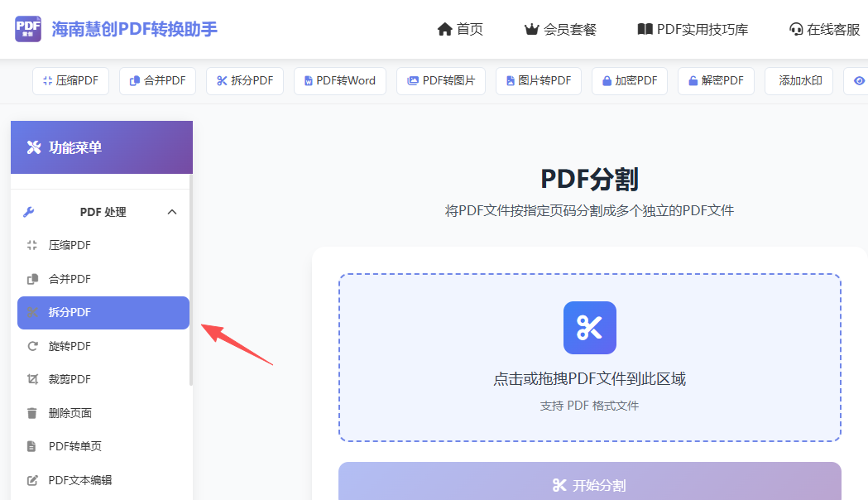Click the 开始分割 button
The image size is (868, 500).
point(589,482)
